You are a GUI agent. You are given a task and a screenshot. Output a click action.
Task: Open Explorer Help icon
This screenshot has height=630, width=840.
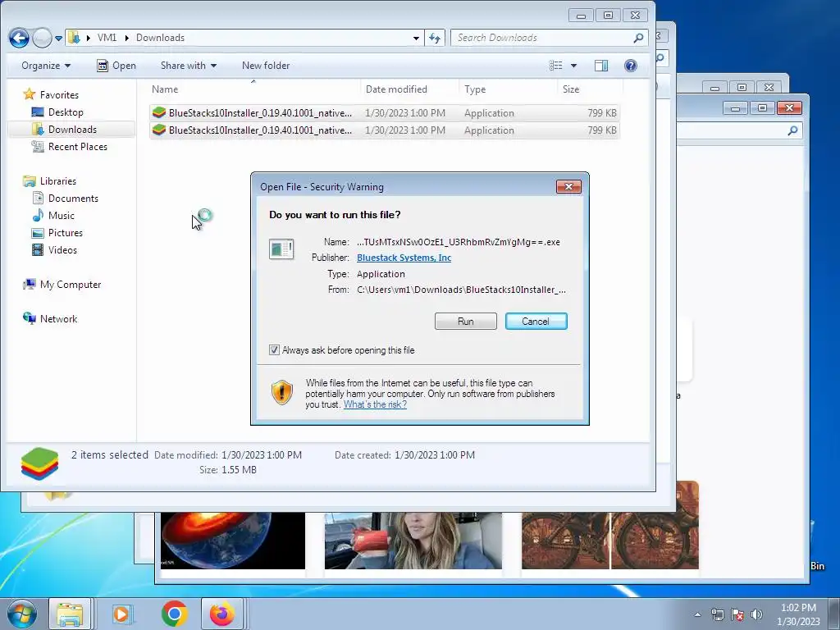[631, 66]
